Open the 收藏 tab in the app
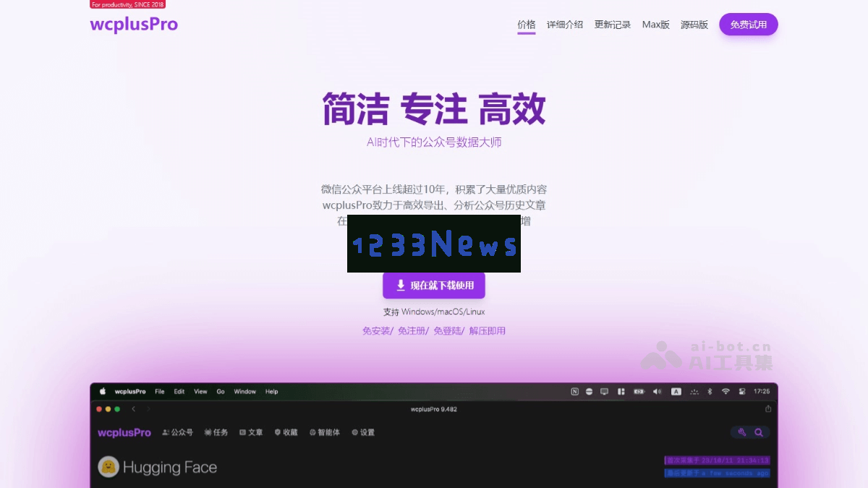The height and width of the screenshot is (488, 868). [x=286, y=432]
